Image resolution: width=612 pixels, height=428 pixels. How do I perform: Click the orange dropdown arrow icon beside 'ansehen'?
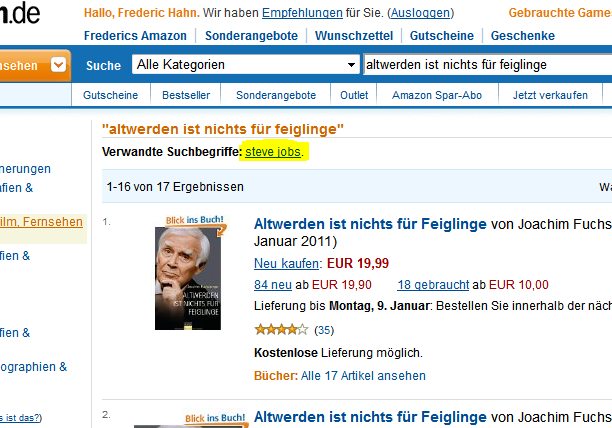59,65
